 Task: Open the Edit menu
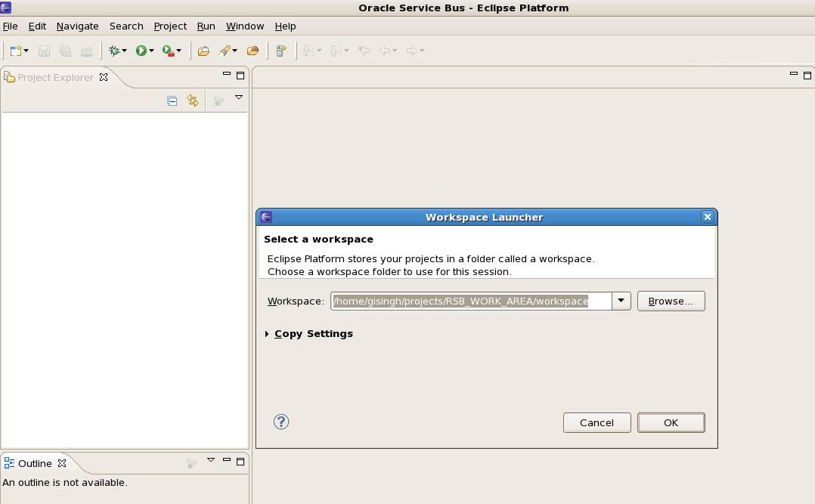[x=37, y=26]
